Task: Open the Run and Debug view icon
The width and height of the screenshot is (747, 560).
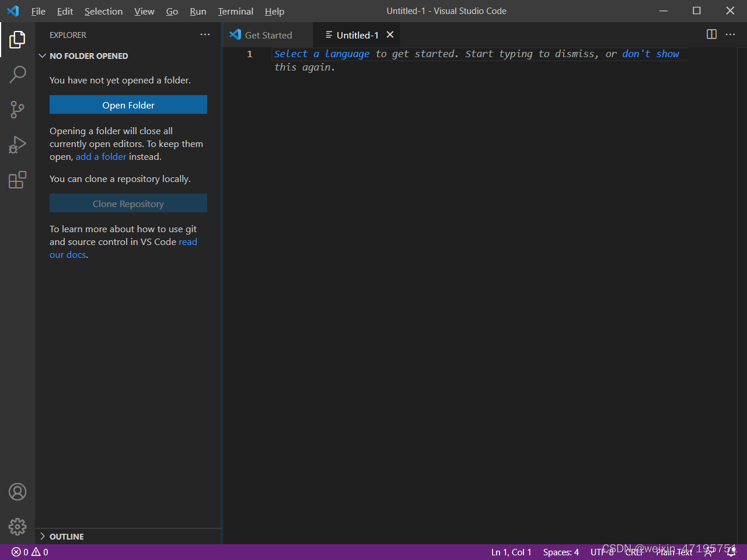Action: point(18,145)
